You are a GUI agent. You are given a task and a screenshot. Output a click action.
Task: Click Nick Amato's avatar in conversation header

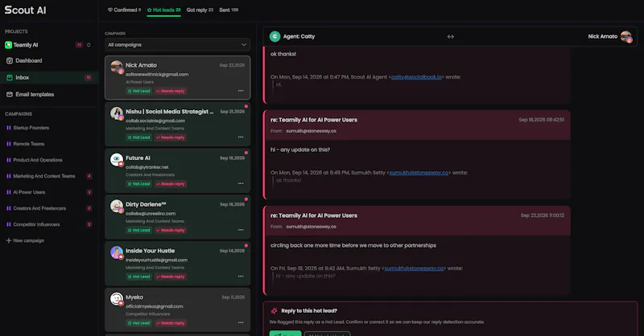626,36
